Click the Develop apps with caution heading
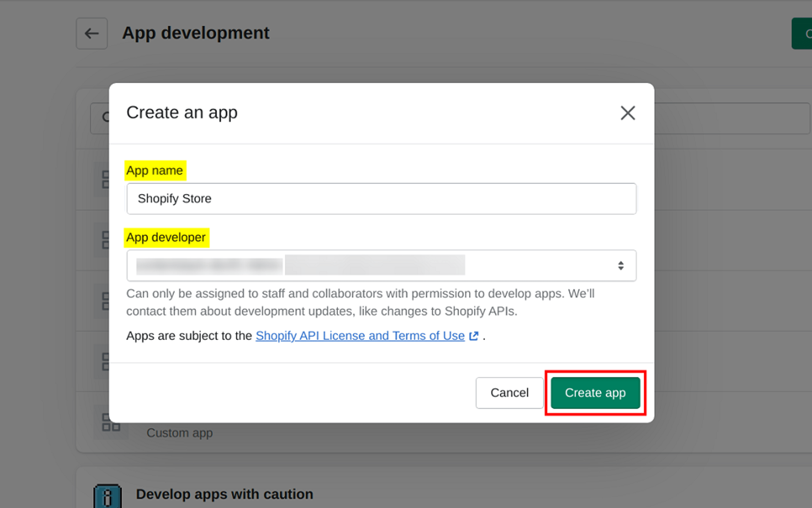Image resolution: width=812 pixels, height=508 pixels. point(225,494)
